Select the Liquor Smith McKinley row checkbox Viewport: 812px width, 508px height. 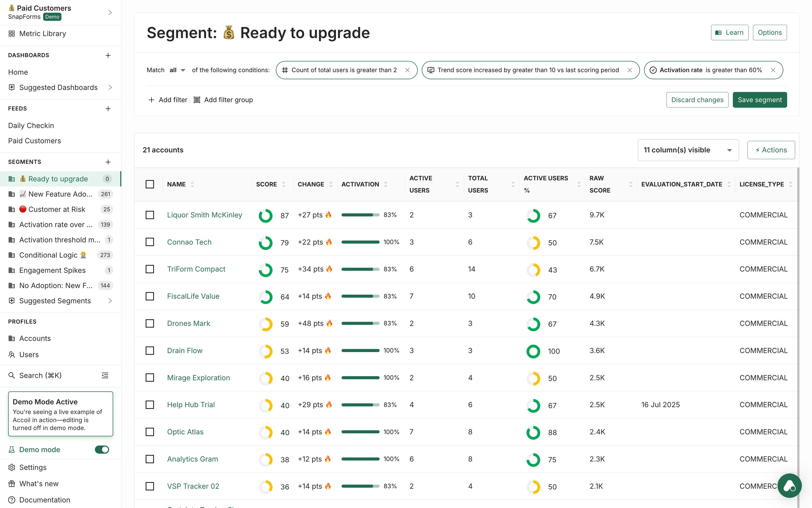click(150, 215)
